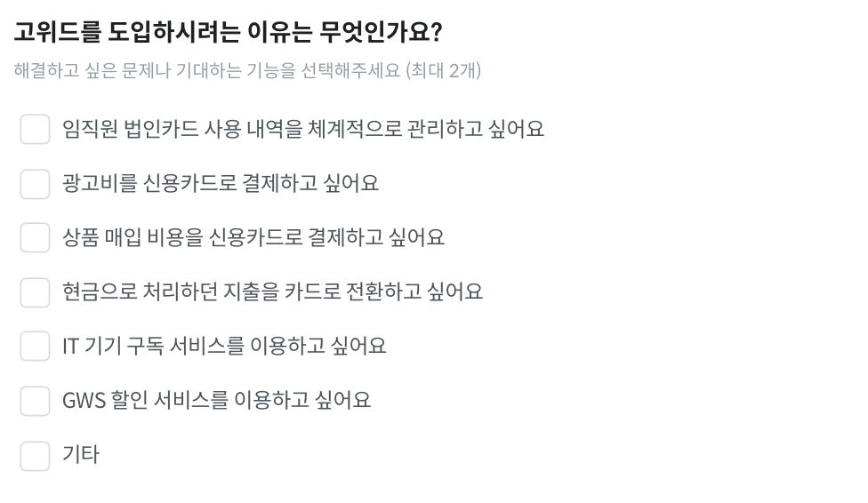
Task: Click the heading '고위드를 도입하시려는 이유는 무엇인가요?'
Action: click(228, 31)
